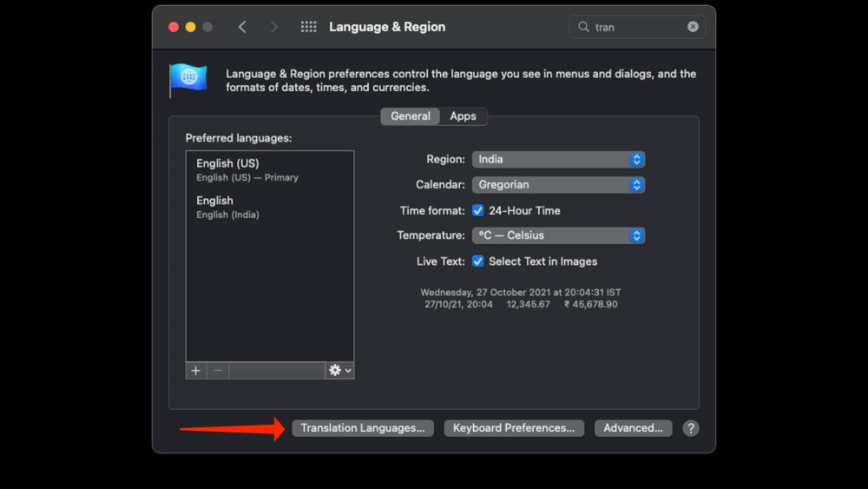Click the search magnifier icon
This screenshot has height=489, width=868.
[583, 27]
